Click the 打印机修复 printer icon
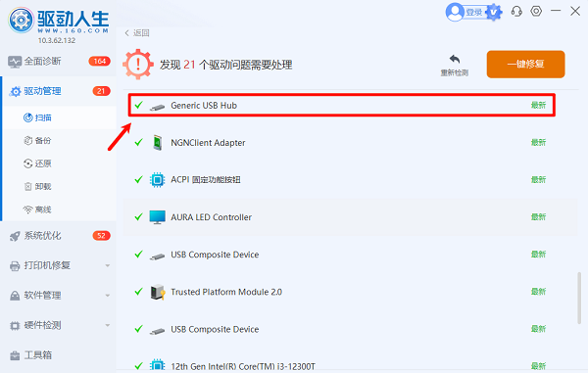588x373 pixels. click(15, 266)
